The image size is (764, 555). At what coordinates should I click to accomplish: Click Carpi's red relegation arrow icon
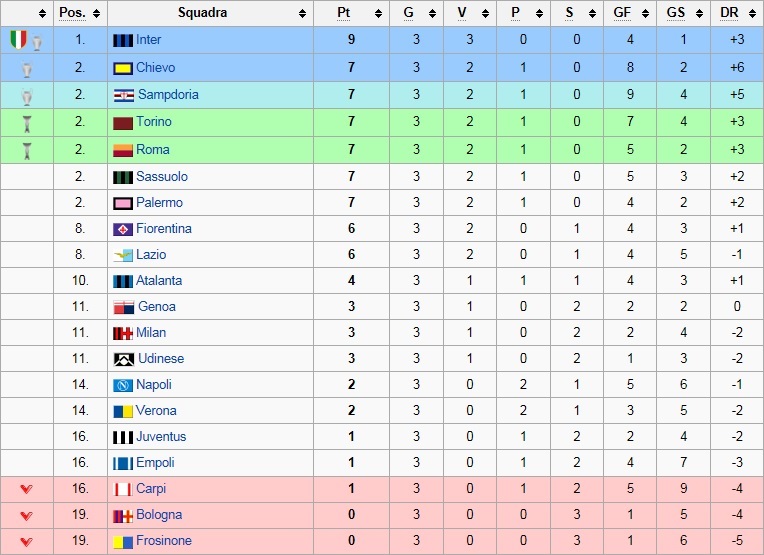coord(27,489)
